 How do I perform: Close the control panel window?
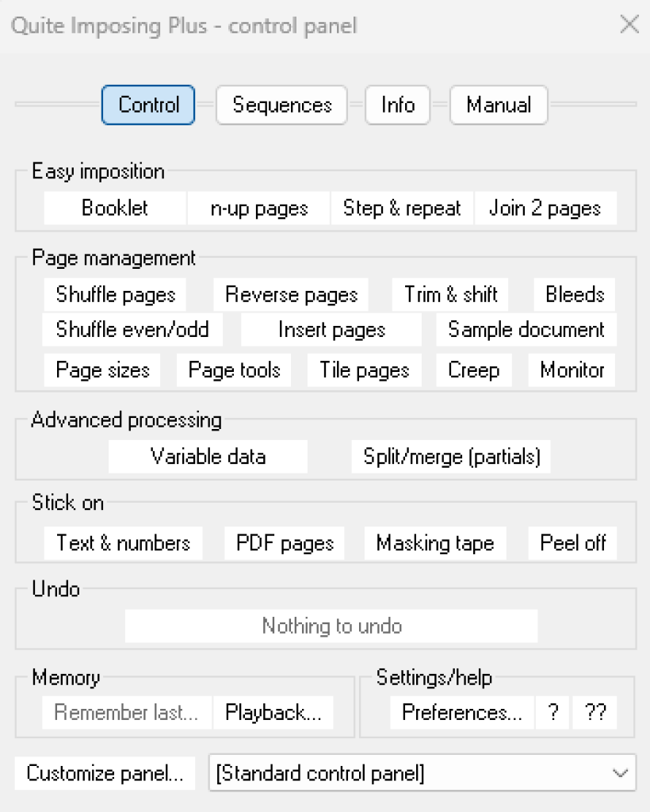pos(629,25)
